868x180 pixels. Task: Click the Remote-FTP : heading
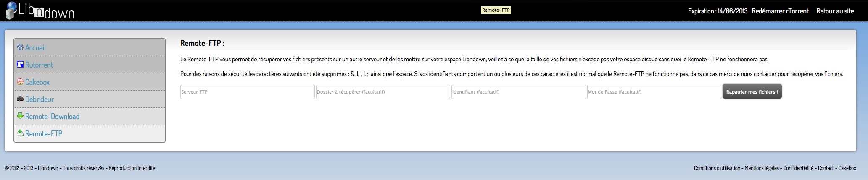click(202, 43)
